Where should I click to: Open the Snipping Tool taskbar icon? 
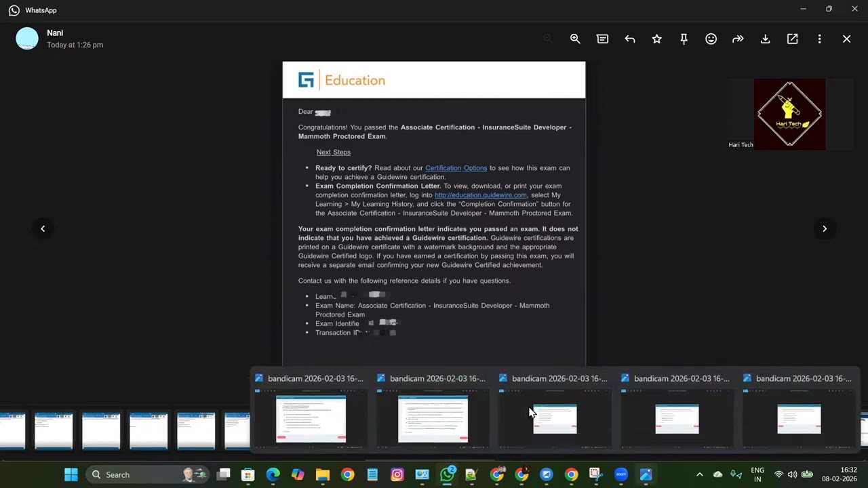[595, 474]
